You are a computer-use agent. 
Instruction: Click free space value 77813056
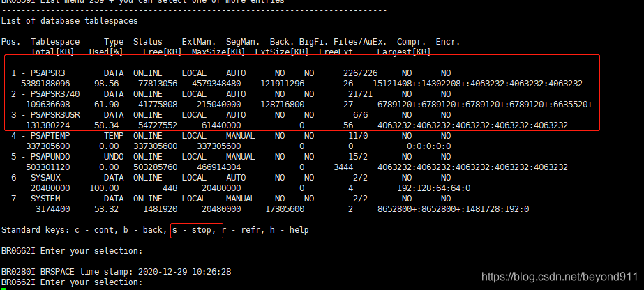click(158, 84)
